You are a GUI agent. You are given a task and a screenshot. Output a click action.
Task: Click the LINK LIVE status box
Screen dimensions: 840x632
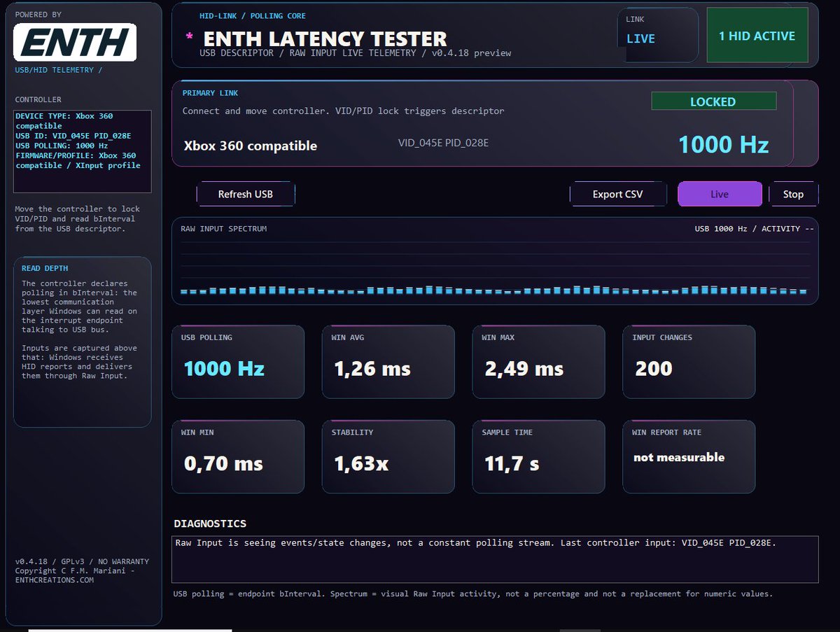(x=658, y=34)
